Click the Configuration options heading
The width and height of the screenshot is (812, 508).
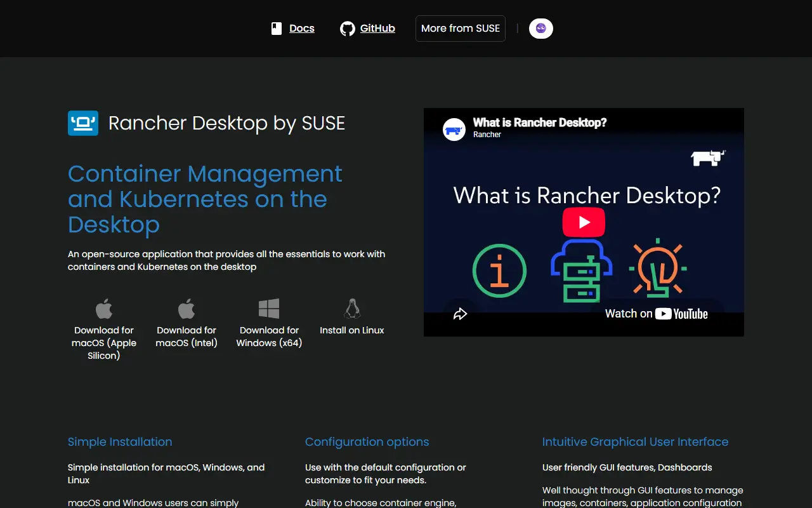(367, 442)
